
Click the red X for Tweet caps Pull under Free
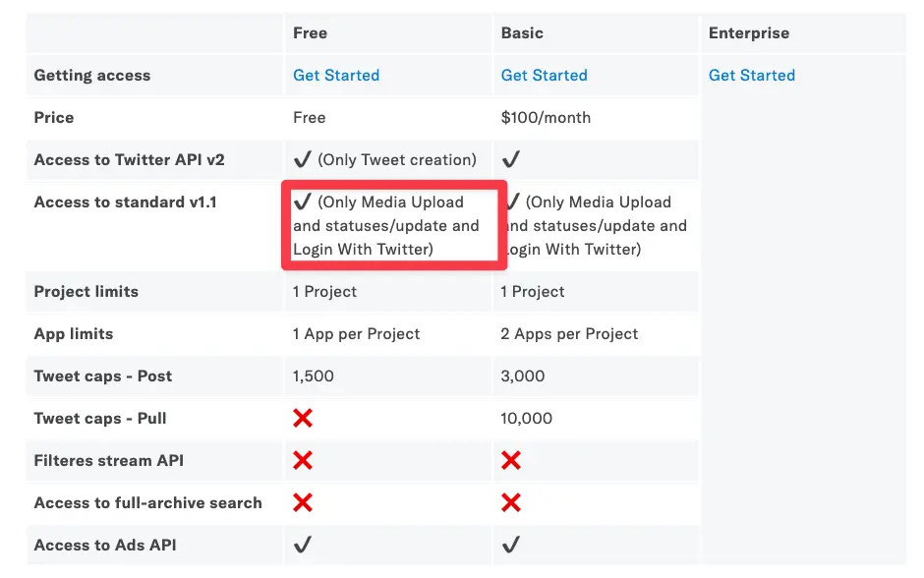[302, 418]
